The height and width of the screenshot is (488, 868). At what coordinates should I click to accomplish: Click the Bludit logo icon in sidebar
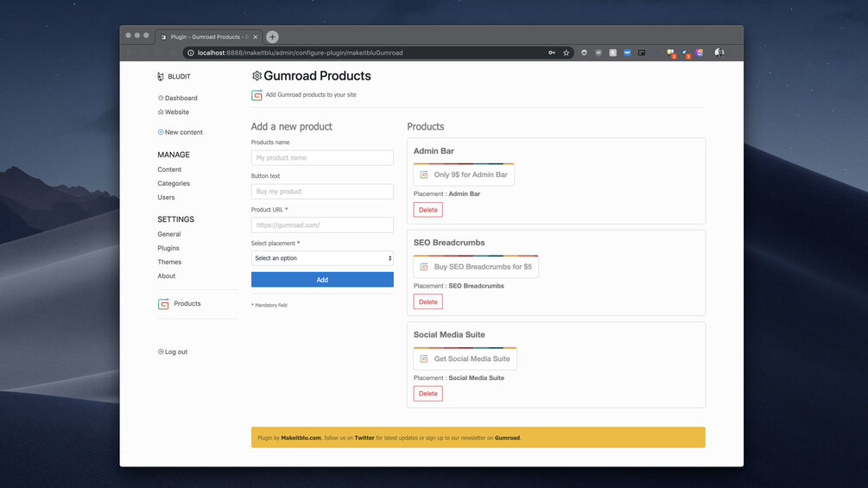pos(161,76)
